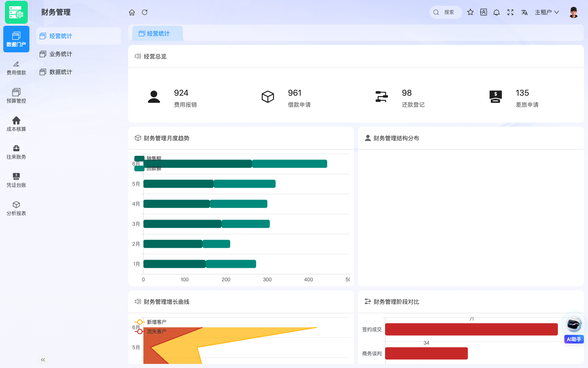Open the contact profile icon in the header
This screenshot has height=368, width=588.
483,12
